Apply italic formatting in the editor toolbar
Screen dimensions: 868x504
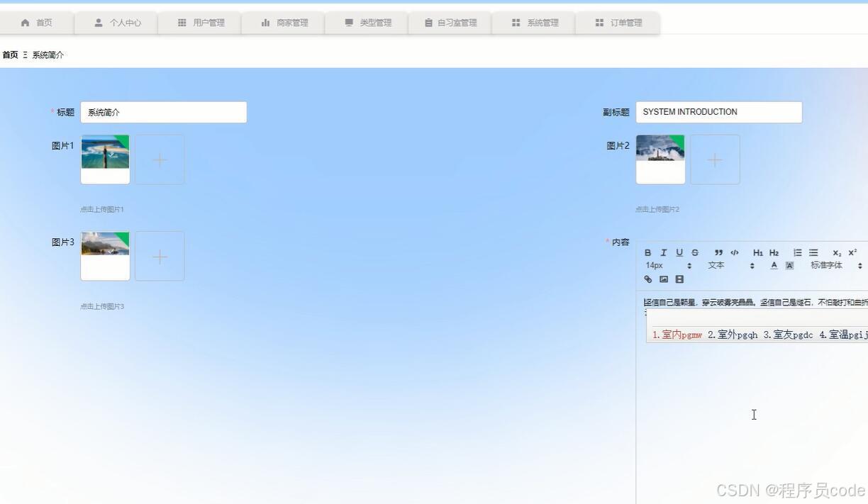[663, 252]
